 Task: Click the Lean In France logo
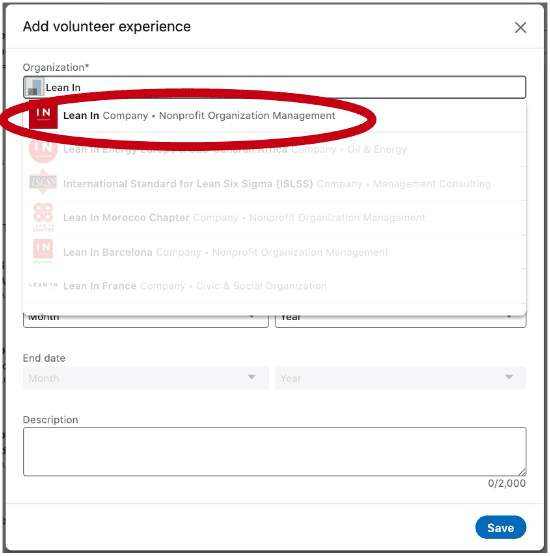(43, 285)
